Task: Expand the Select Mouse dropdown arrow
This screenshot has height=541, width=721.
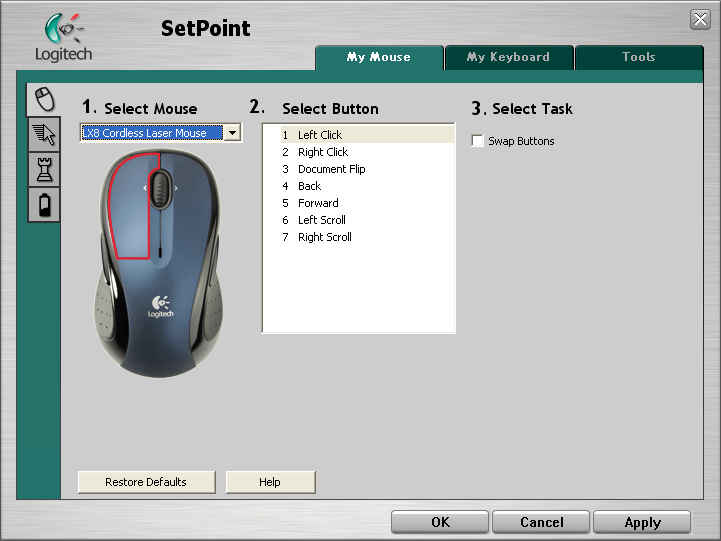Action: click(233, 133)
